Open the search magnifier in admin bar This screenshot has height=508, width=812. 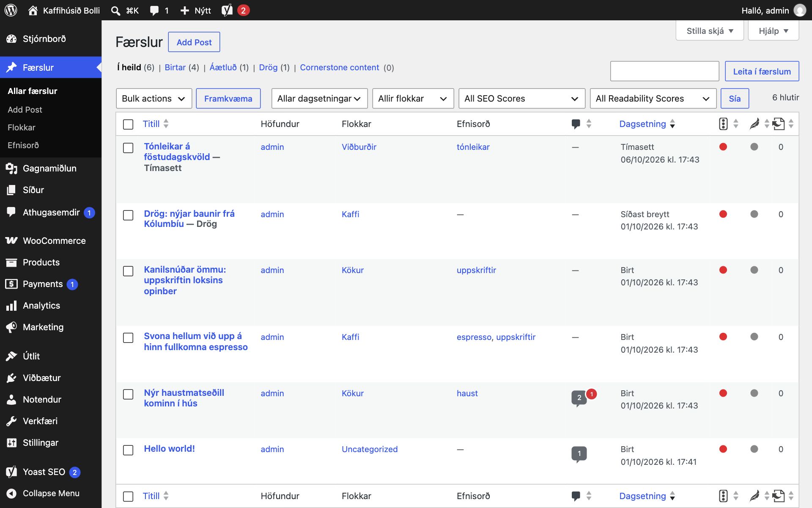click(x=115, y=11)
